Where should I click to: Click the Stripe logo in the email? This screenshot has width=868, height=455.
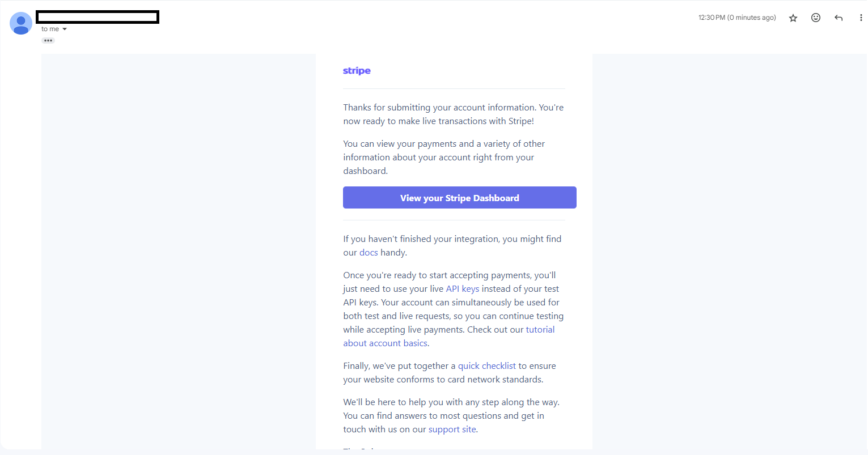[x=357, y=71]
